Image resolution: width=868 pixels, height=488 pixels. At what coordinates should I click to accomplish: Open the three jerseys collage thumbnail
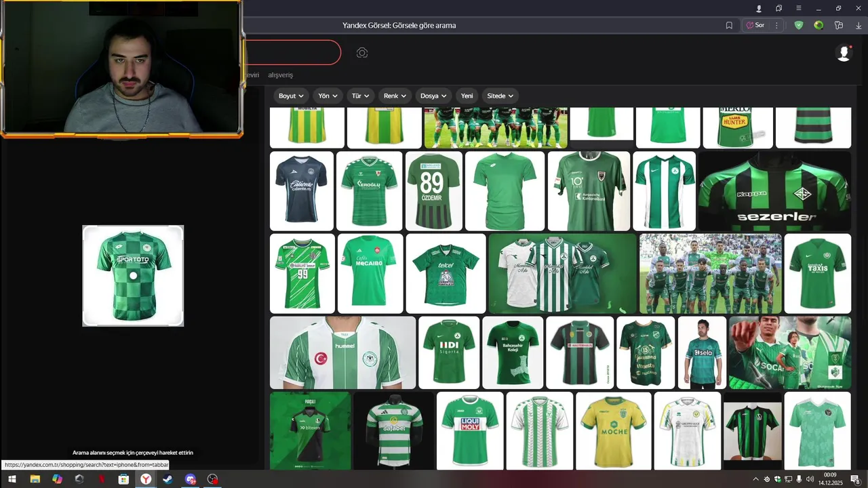point(563,274)
